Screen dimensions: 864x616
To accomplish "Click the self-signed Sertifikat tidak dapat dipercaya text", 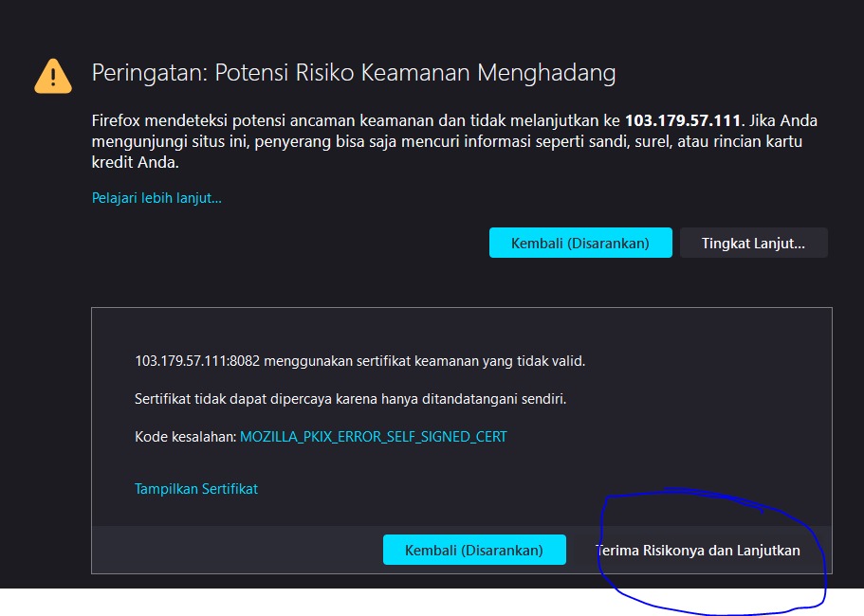I will point(351,399).
